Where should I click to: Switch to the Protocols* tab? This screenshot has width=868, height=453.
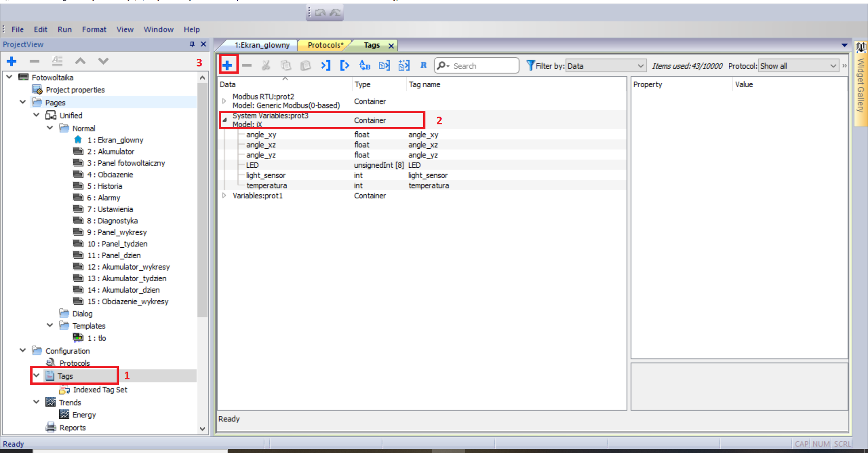(x=325, y=45)
